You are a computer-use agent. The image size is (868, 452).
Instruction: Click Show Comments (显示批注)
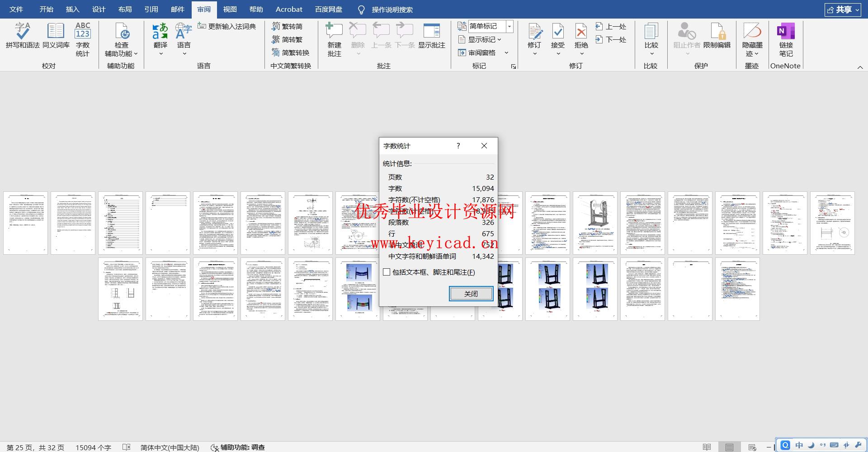click(x=432, y=35)
